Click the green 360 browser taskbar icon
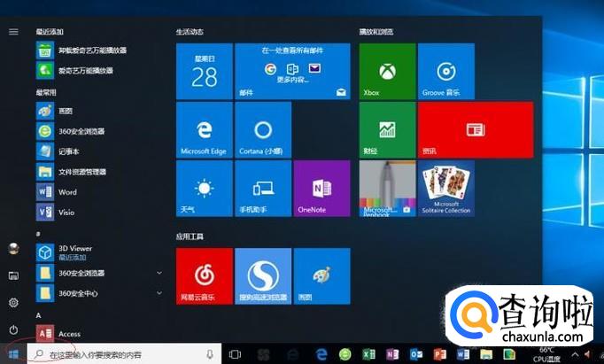Screen dimensions: 604x364 click(x=345, y=354)
